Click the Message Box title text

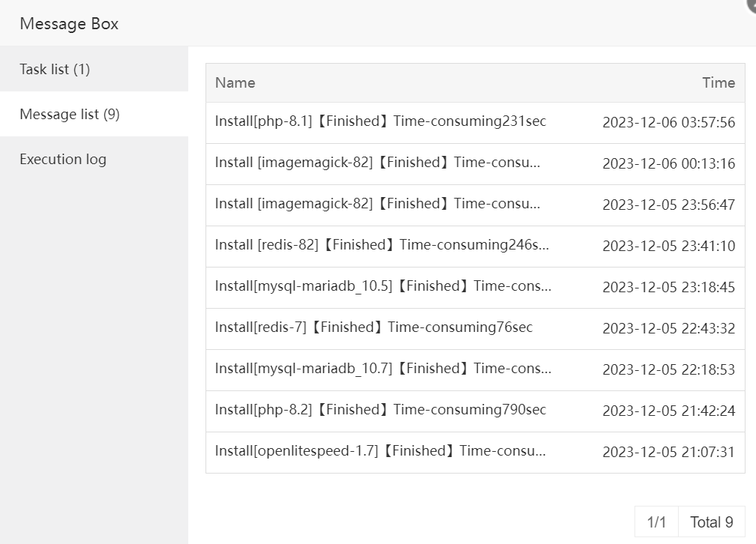click(69, 24)
